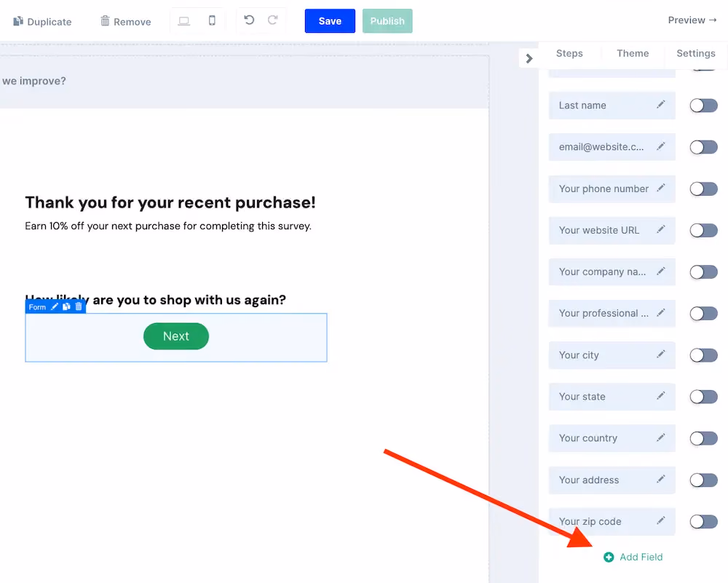Open the Settings tab
The width and height of the screenshot is (728, 583).
(x=695, y=53)
